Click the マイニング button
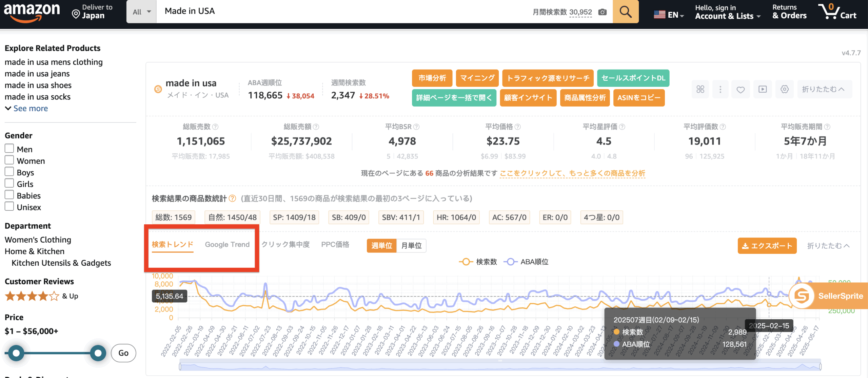 477,78
